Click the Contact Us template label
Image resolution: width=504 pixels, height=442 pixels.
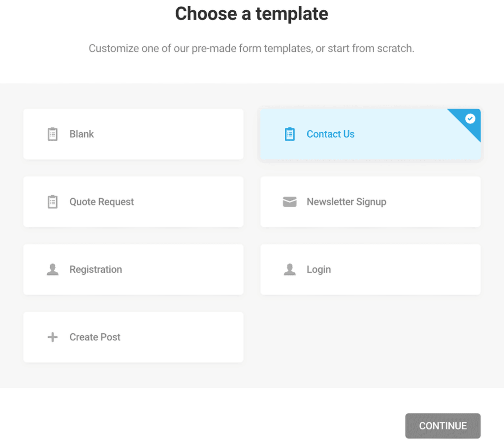pyautogui.click(x=330, y=134)
